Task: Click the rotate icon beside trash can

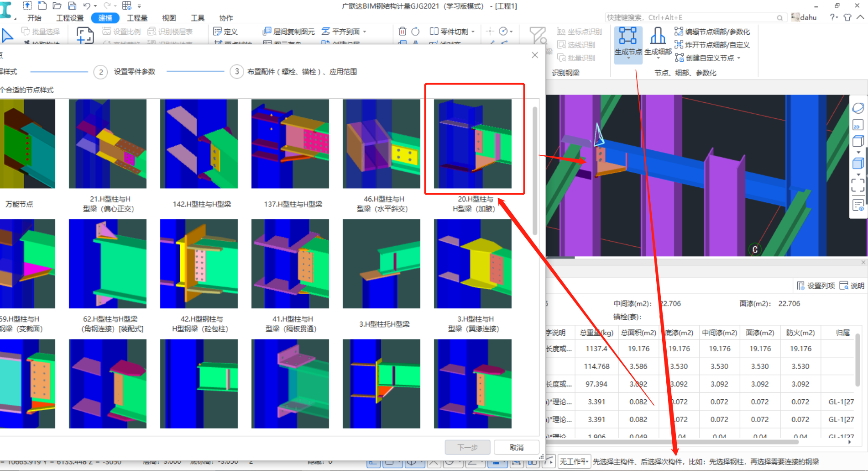Action: (x=415, y=32)
